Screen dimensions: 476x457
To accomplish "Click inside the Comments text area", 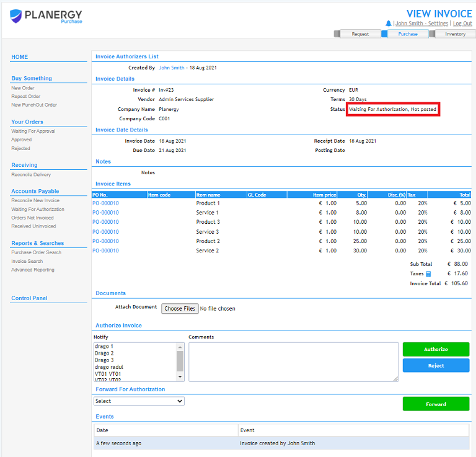I will [x=294, y=362].
